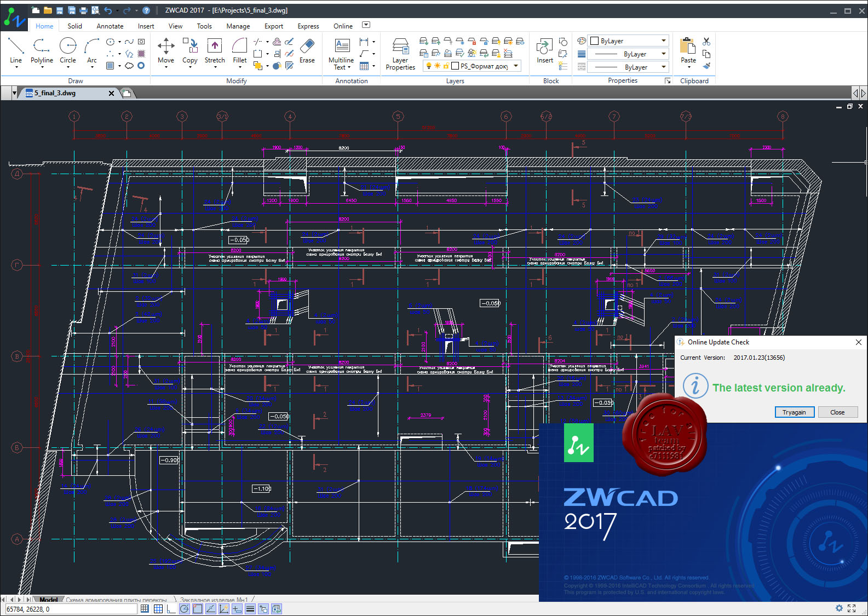Click the Match Properties brush icon
This screenshot has height=616, width=868.
pos(706,66)
